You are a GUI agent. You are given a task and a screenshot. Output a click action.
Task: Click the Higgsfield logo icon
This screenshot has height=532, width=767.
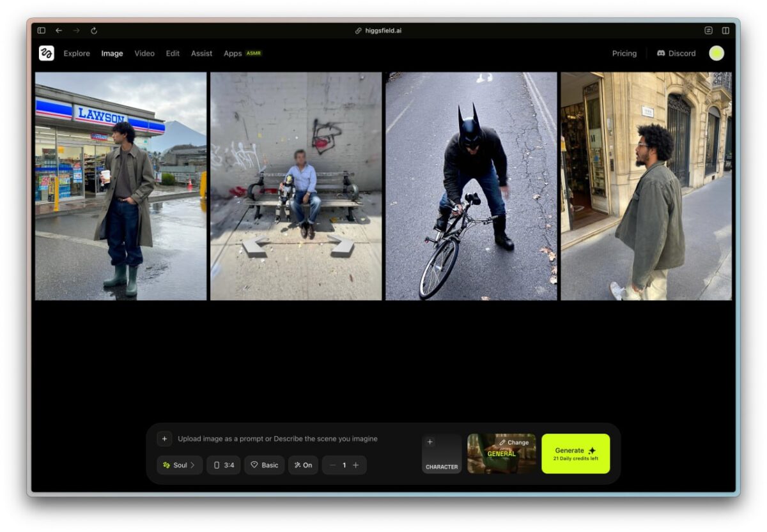(x=46, y=54)
